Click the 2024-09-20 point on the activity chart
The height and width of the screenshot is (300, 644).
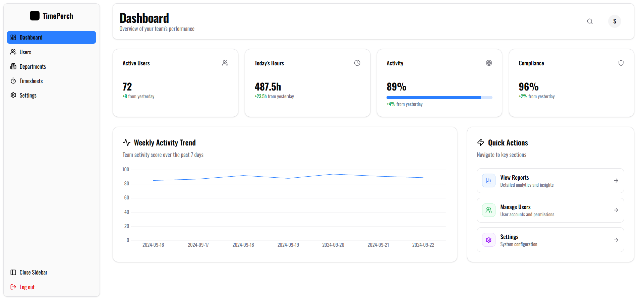tap(333, 174)
